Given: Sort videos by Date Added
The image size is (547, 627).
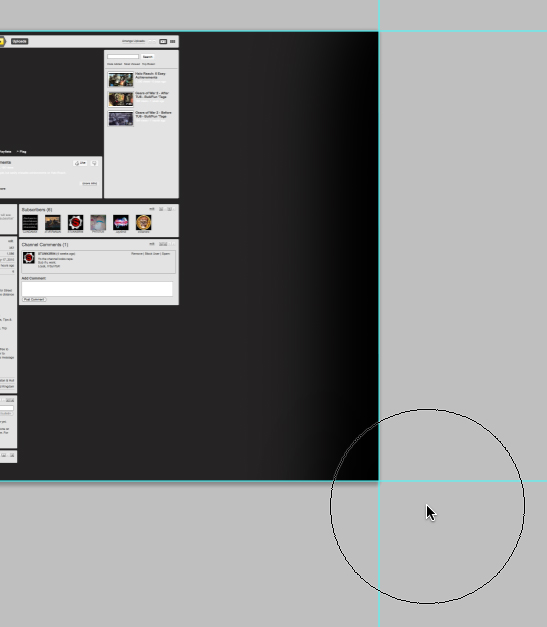Looking at the screenshot, I should tap(114, 64).
